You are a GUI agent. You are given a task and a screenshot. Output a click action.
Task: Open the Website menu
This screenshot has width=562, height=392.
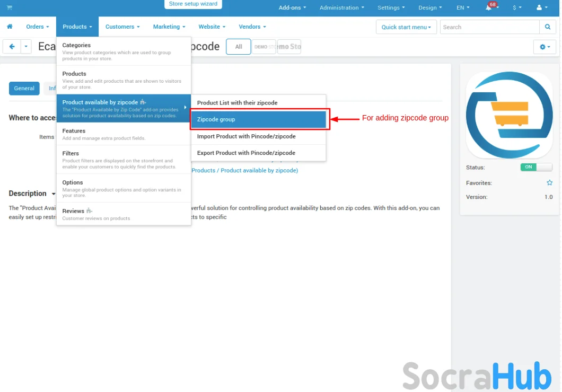coord(212,27)
